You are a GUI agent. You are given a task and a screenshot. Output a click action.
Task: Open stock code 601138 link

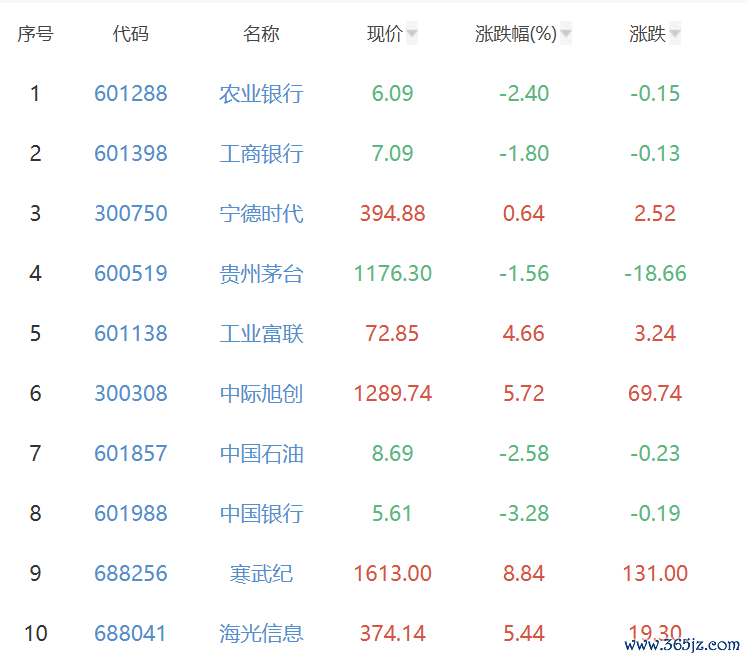coord(131,334)
